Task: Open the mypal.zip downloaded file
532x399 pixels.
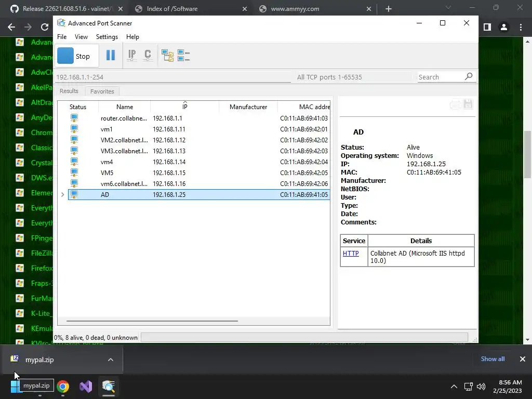Action: [x=39, y=360]
